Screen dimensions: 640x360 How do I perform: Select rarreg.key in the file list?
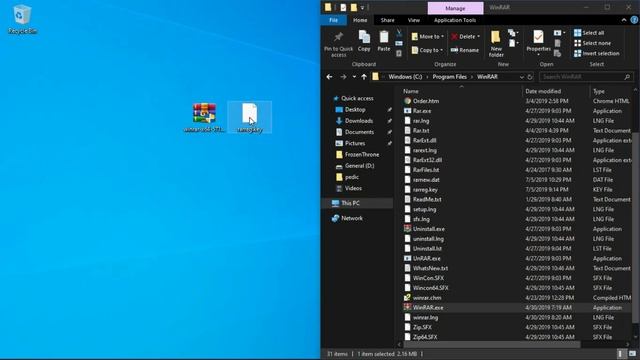pos(425,189)
